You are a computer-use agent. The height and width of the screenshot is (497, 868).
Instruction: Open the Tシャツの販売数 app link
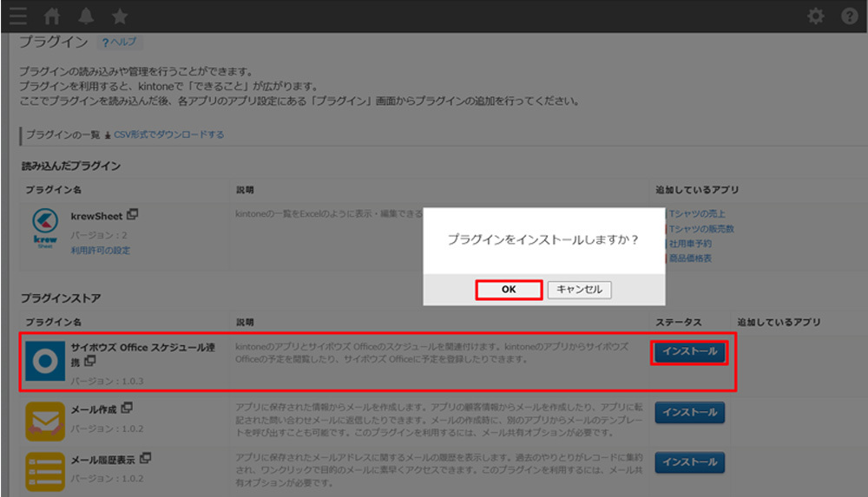click(701, 229)
